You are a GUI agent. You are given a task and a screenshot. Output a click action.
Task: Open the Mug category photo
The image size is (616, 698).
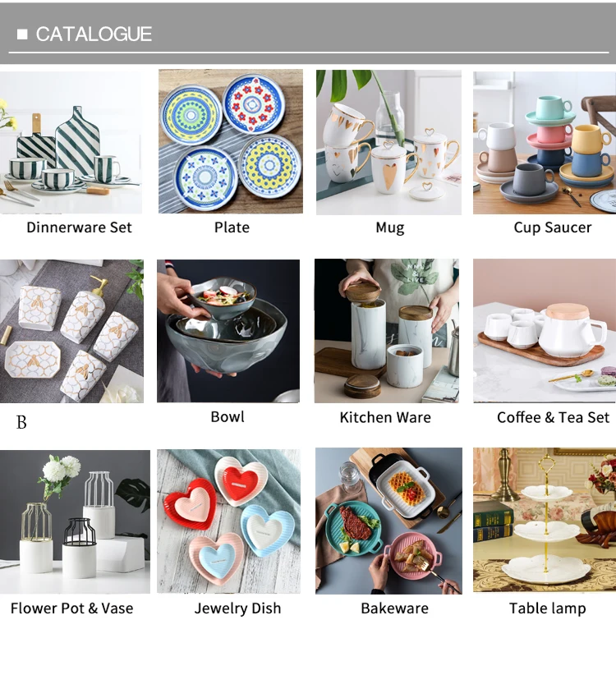(x=388, y=142)
